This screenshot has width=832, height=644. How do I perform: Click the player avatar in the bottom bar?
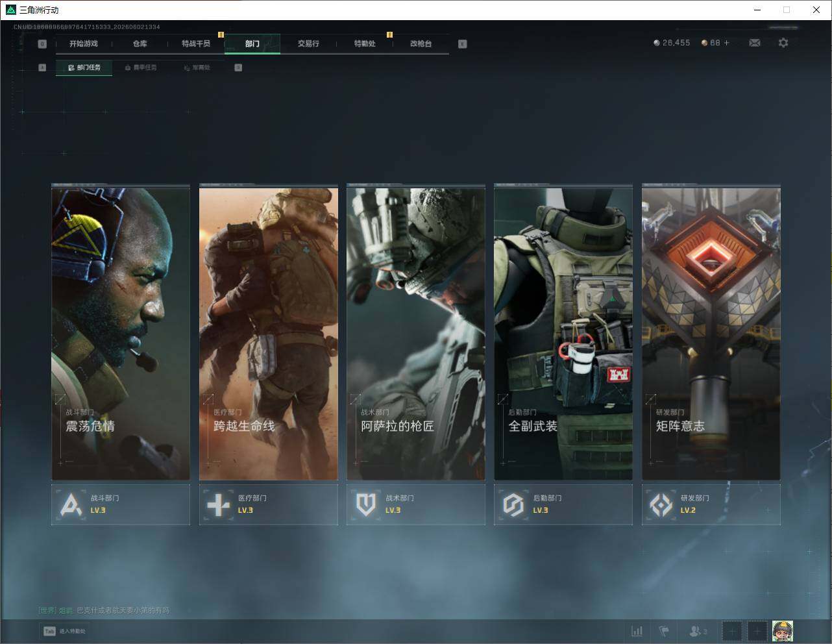(783, 631)
